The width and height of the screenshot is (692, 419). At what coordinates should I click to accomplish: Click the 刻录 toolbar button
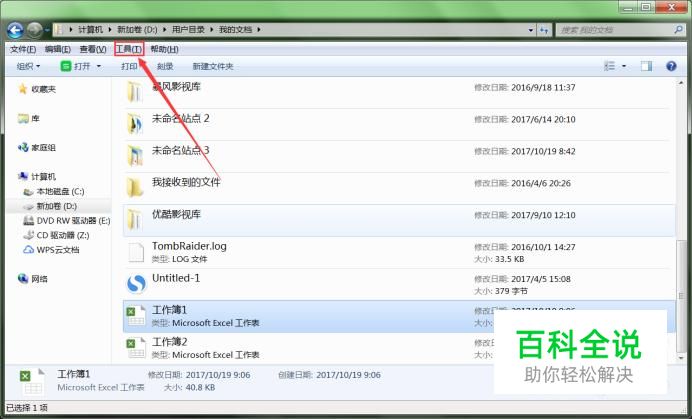click(165, 66)
